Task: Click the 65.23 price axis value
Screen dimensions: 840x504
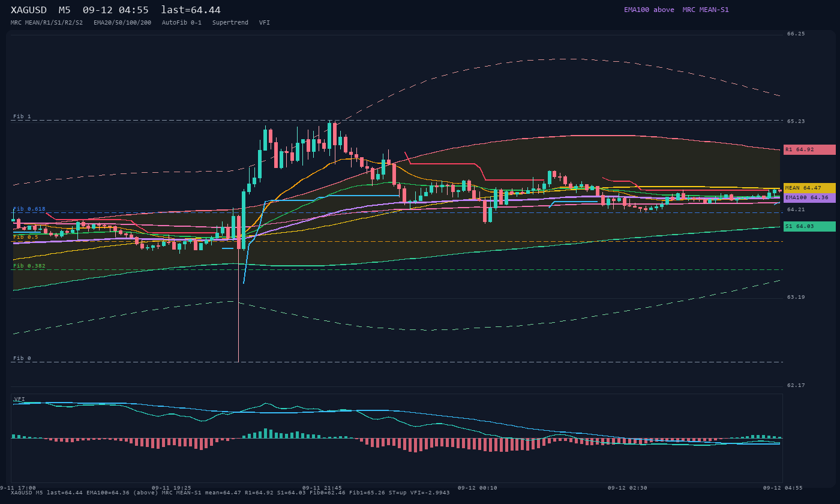Action: coord(796,121)
